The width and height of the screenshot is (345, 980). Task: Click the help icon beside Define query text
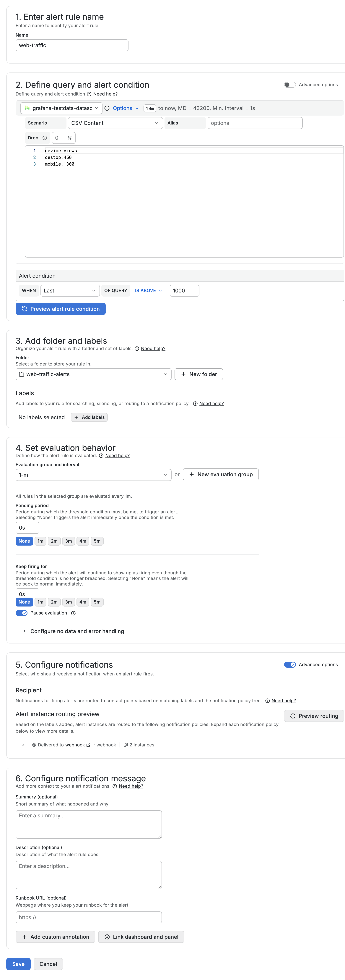[89, 94]
